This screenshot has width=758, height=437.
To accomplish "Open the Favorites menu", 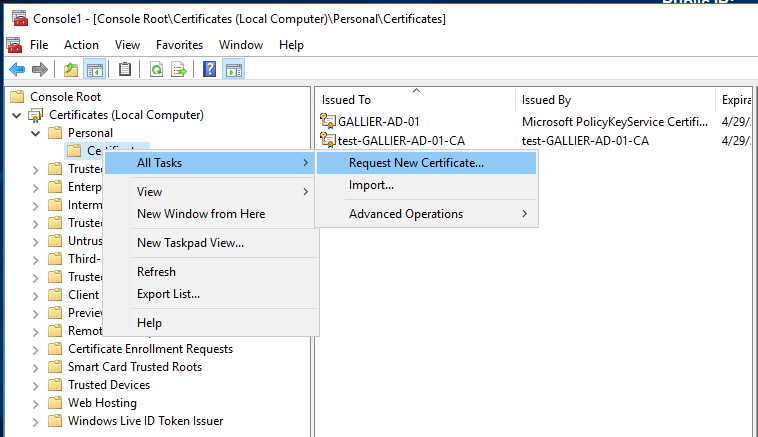I will click(x=179, y=45).
